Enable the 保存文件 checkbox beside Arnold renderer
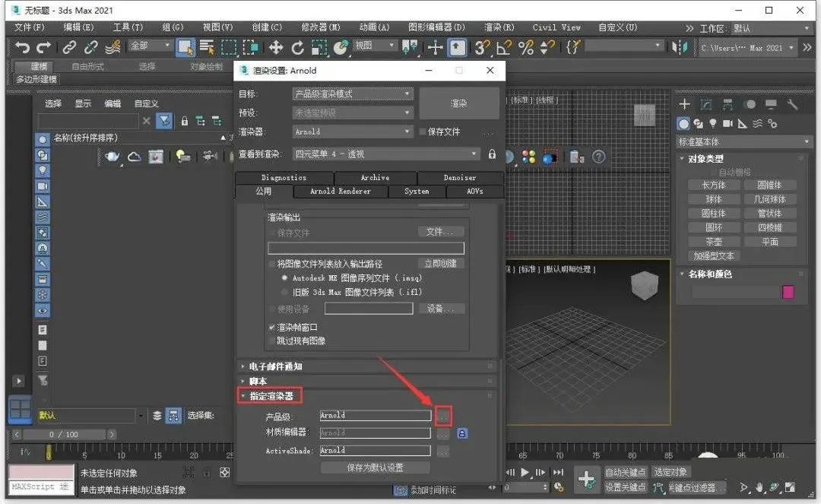 [423, 132]
